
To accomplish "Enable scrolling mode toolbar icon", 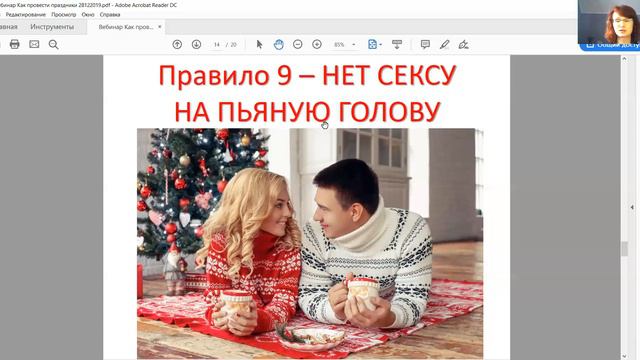I will (x=397, y=44).
